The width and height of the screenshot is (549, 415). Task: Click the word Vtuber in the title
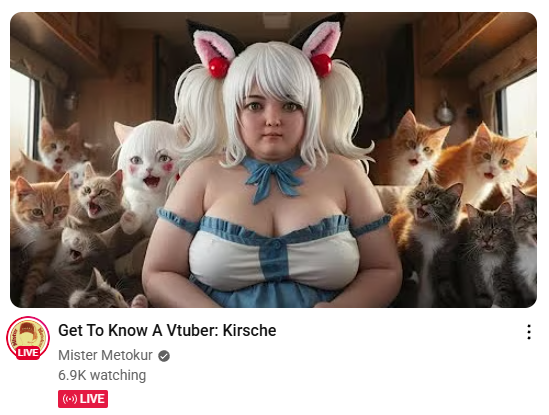click(192, 330)
